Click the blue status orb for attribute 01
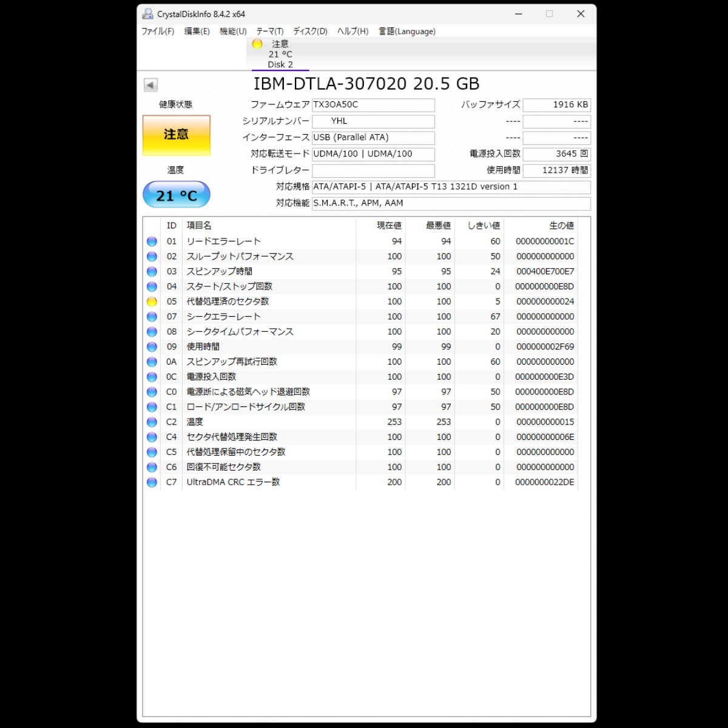Viewport: 728px width, 728px height. [152, 241]
